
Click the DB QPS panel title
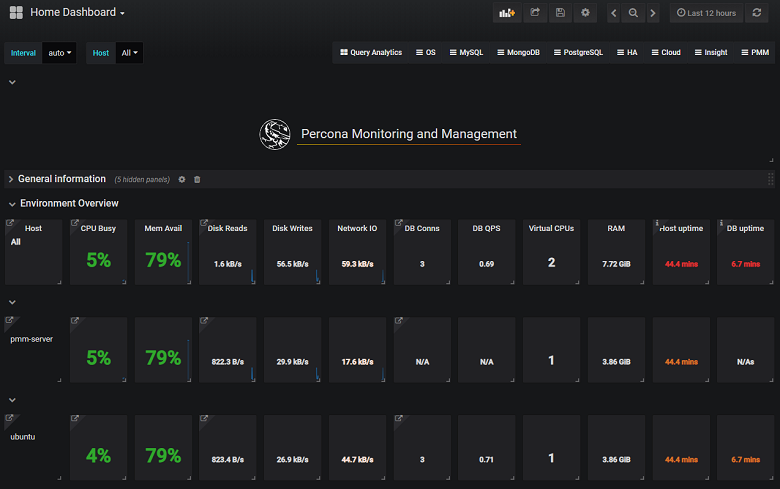tap(487, 228)
